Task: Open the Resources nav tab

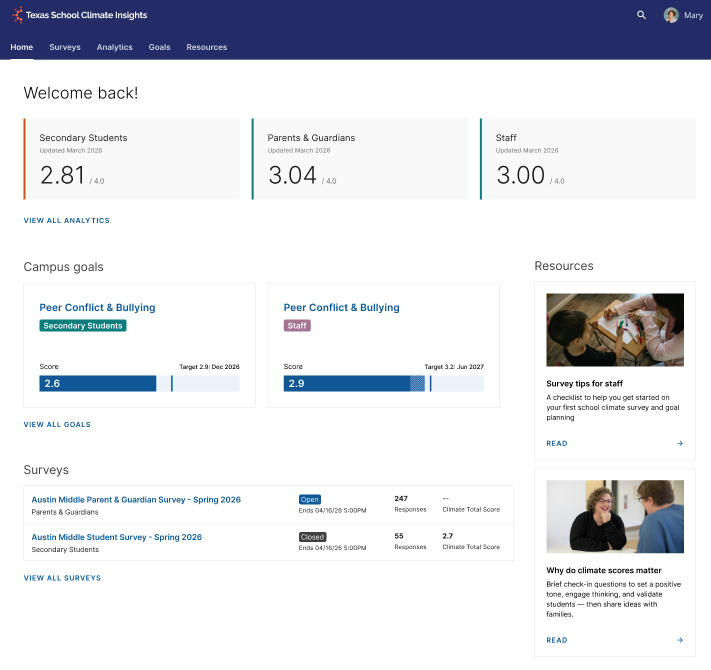Action: point(206,47)
